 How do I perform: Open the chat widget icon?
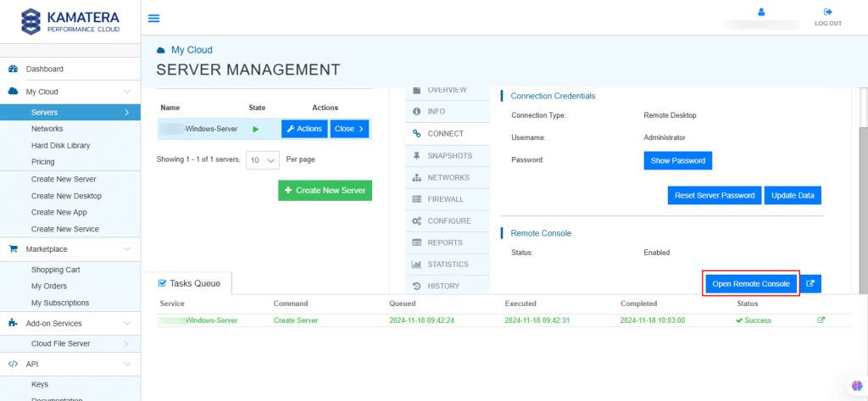856,386
